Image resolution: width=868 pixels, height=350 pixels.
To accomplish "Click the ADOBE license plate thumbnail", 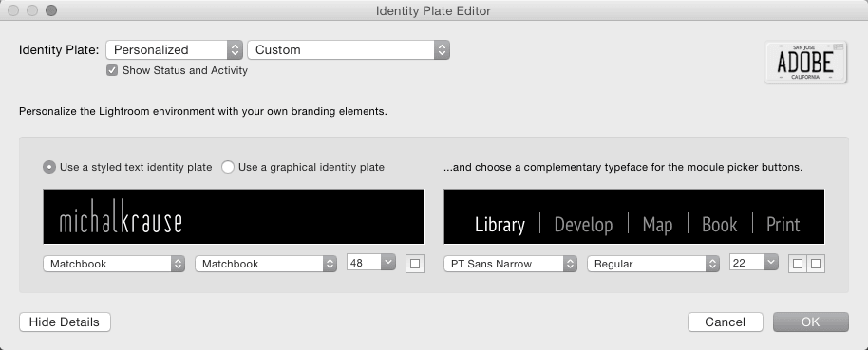I will click(806, 63).
